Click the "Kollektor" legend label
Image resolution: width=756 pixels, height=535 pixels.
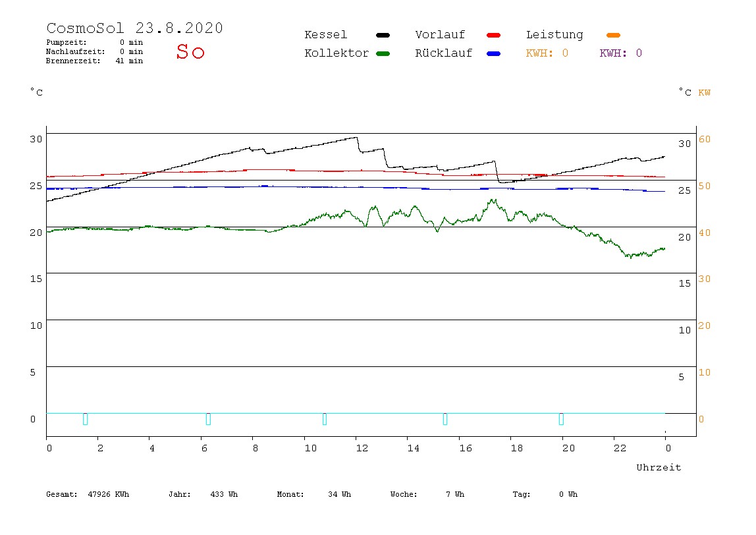(x=337, y=53)
